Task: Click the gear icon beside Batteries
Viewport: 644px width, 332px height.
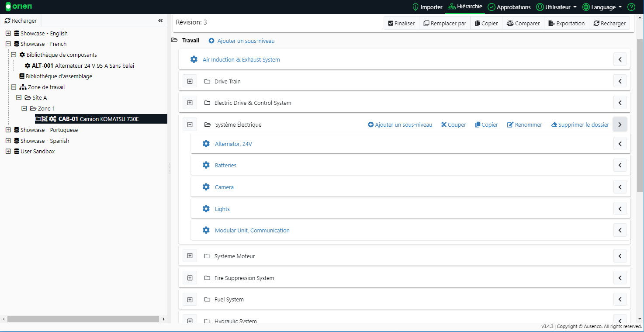Action: 206,165
